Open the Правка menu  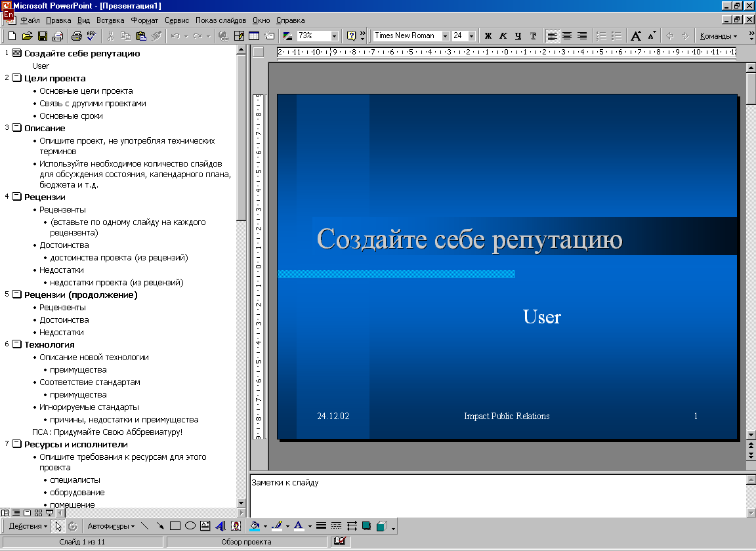coord(58,20)
